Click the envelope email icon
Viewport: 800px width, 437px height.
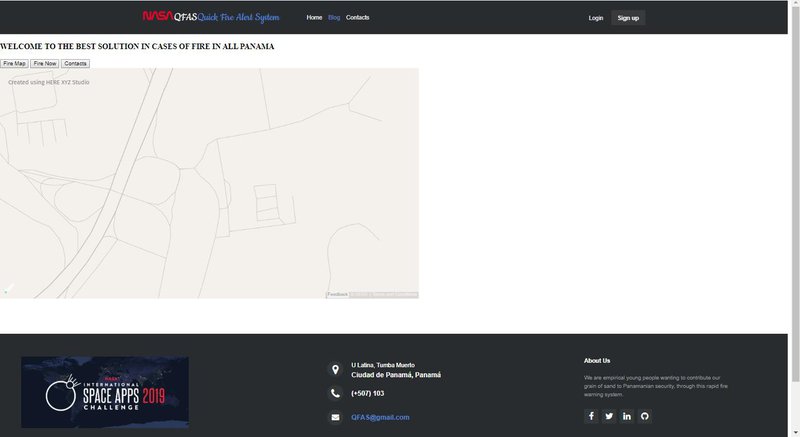(335, 417)
